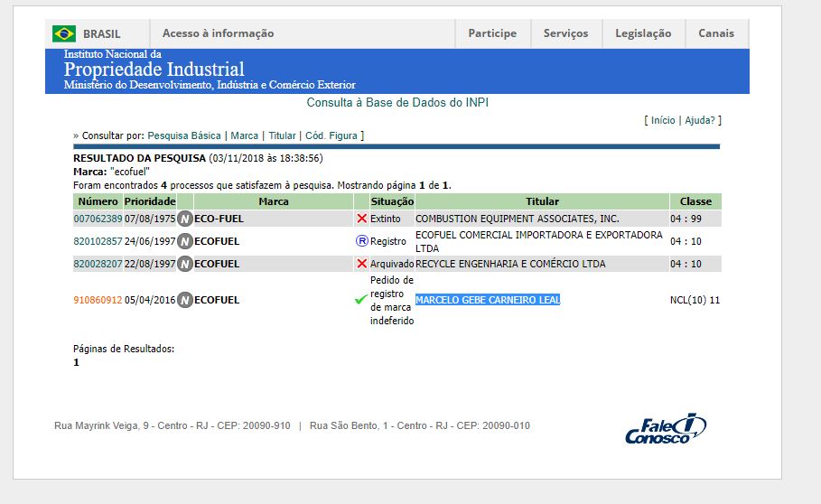Click class value NCL(10) 11
821x504 pixels.
[x=695, y=300]
